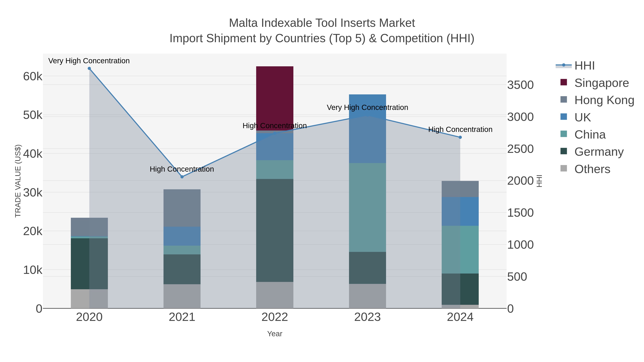Click 'Very High Concentration' annotation above 2023
Image resolution: width=644 pixels, height=362 pixels.
click(x=367, y=107)
